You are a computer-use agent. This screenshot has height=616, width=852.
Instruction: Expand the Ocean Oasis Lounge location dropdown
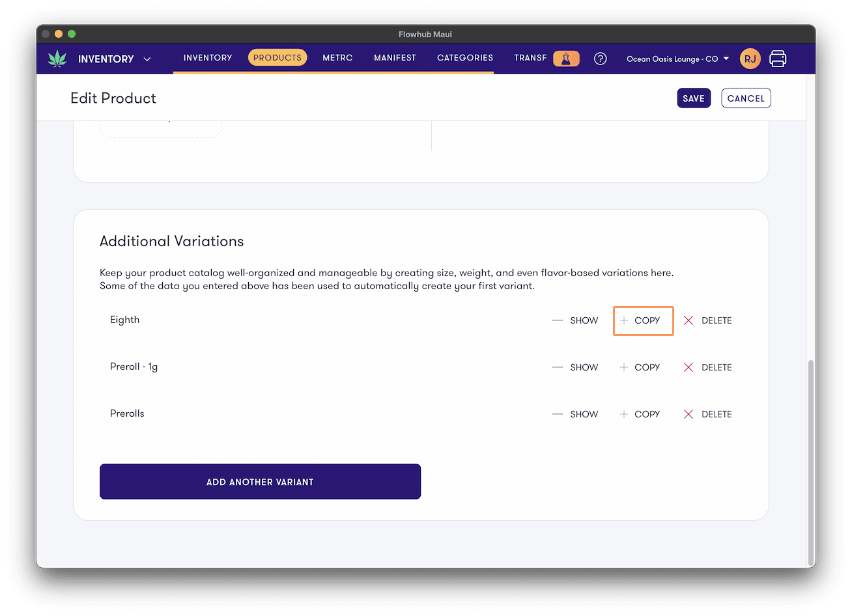[677, 59]
